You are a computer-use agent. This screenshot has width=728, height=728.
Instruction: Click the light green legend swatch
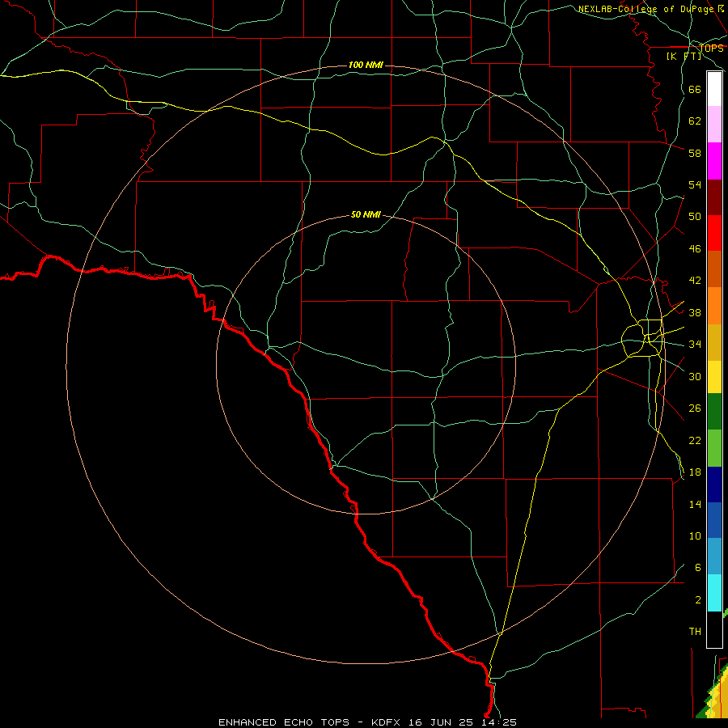click(x=714, y=448)
